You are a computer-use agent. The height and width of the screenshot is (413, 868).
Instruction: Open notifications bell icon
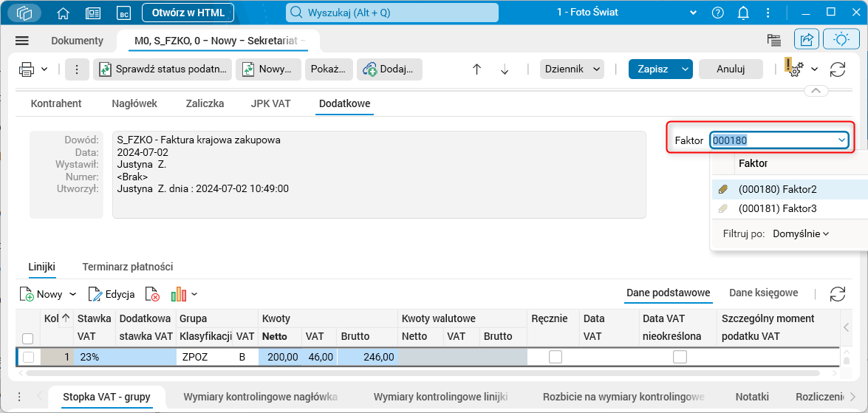[742, 12]
